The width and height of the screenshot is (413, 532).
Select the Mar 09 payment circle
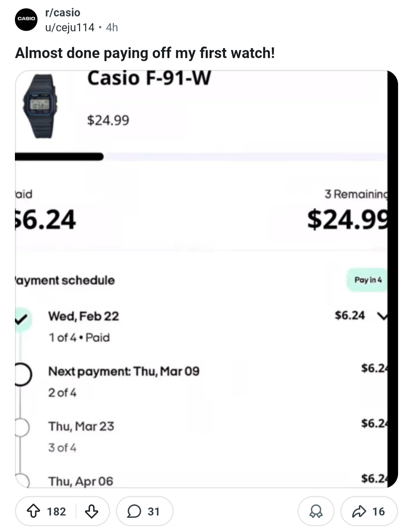tap(22, 374)
